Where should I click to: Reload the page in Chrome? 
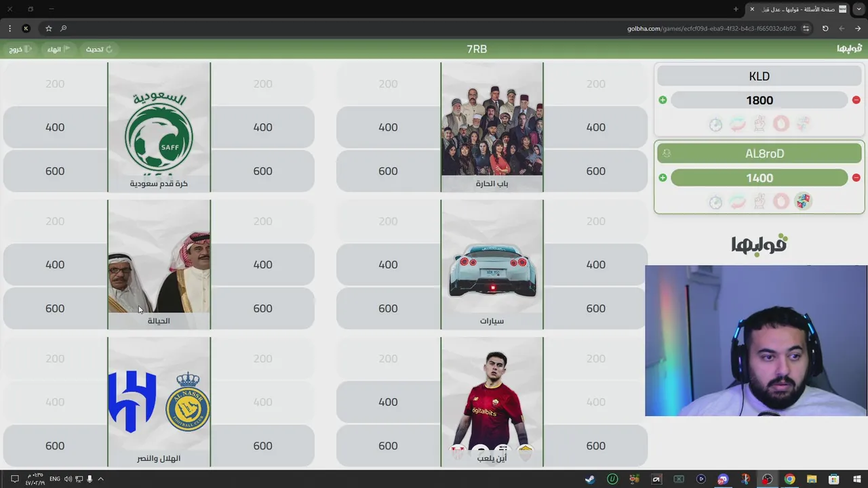tap(825, 28)
